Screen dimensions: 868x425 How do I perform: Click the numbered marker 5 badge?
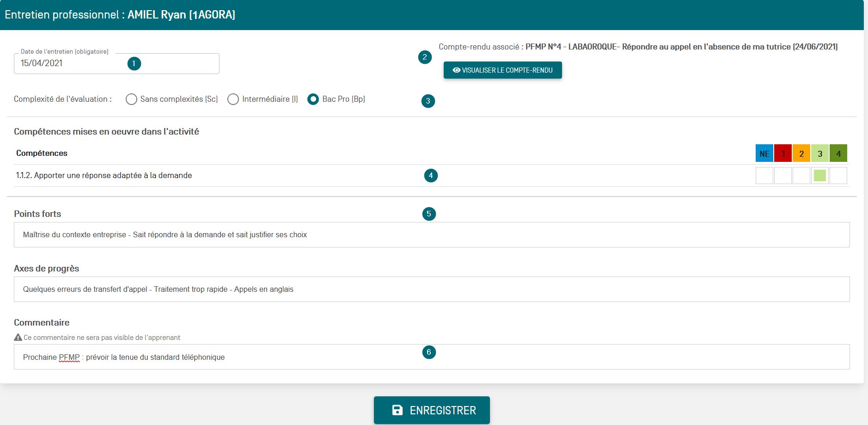(429, 214)
